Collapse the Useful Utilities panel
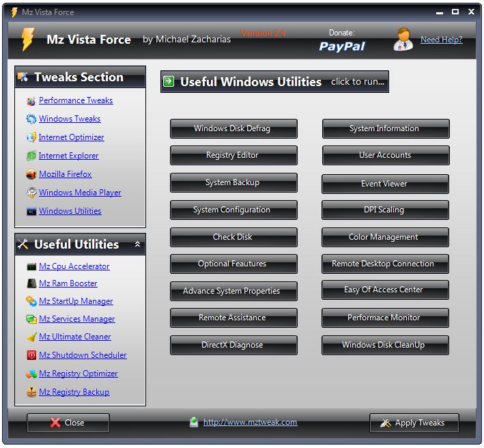This screenshot has height=448, width=484. click(137, 244)
